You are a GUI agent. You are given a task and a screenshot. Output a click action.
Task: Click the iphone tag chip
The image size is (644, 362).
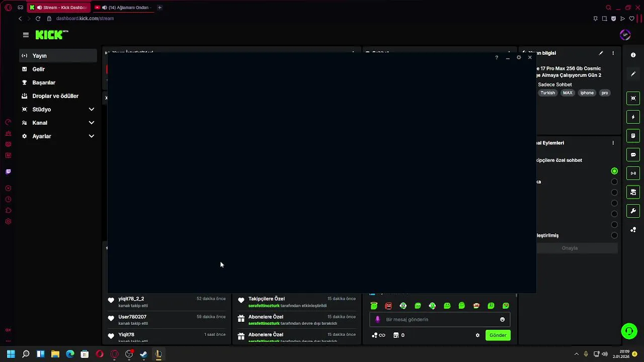point(587,93)
